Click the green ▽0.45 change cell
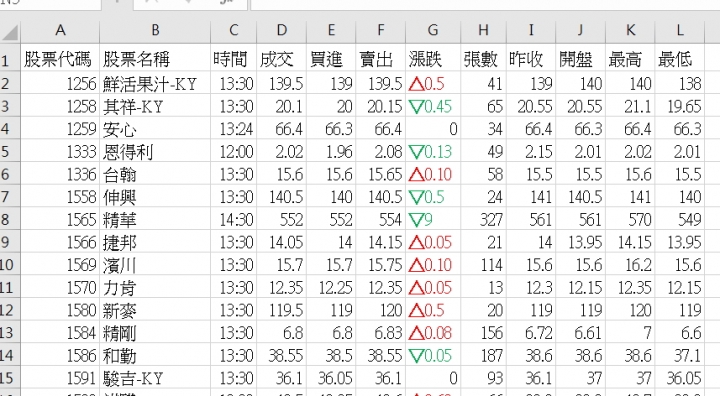This screenshot has width=720, height=396. coord(433,107)
